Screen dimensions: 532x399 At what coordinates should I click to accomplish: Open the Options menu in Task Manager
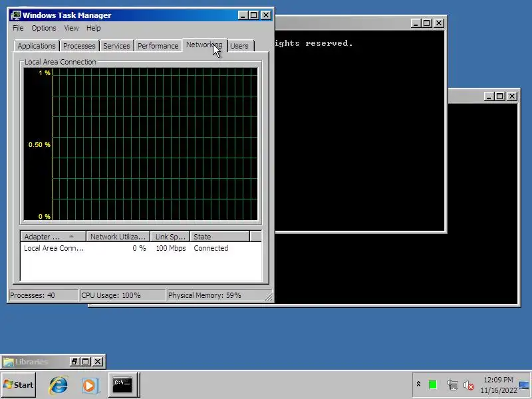pyautogui.click(x=44, y=28)
